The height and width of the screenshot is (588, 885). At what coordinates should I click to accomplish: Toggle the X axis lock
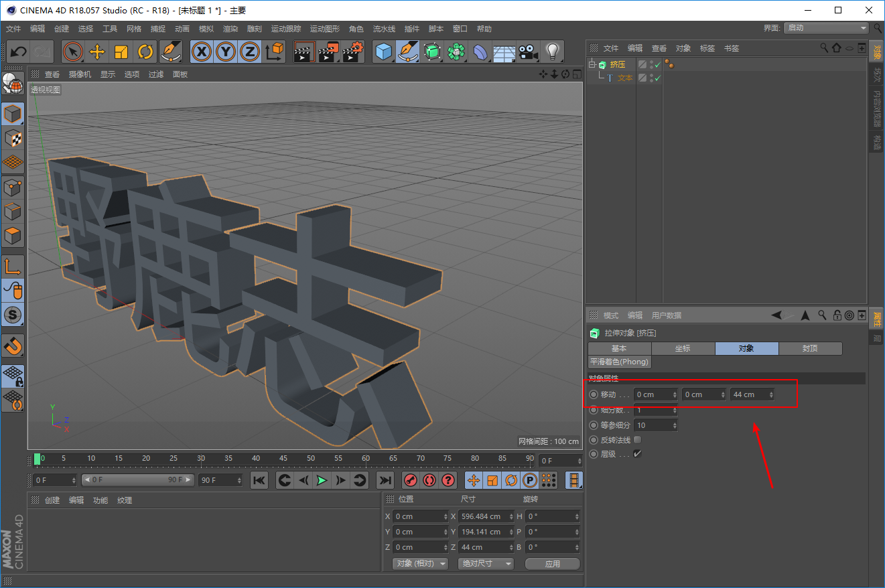[202, 52]
